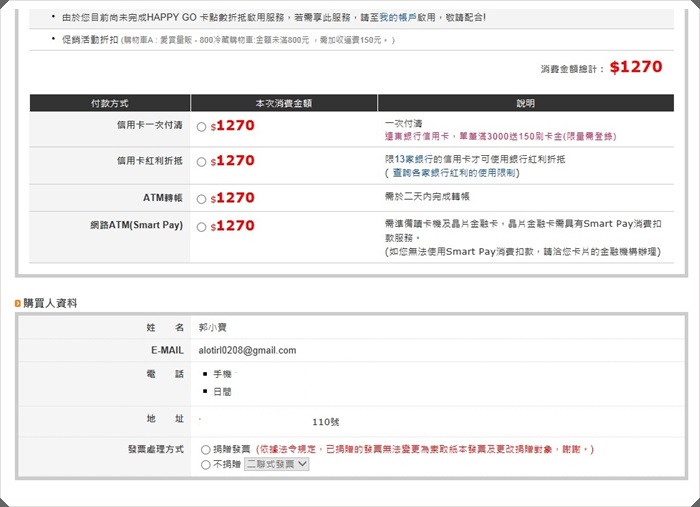Screen dimensions: 700x507
Task: Select ATM轉帳 payment radio button
Action: [x=202, y=199]
